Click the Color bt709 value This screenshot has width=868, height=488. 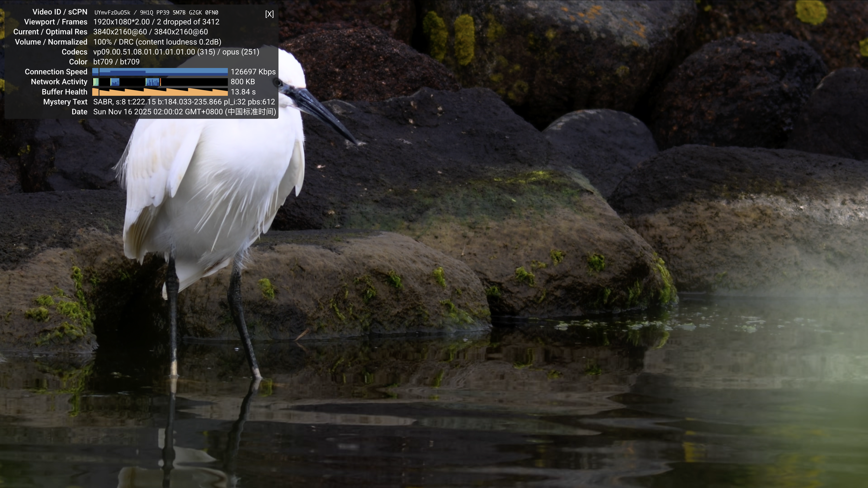[x=116, y=62]
